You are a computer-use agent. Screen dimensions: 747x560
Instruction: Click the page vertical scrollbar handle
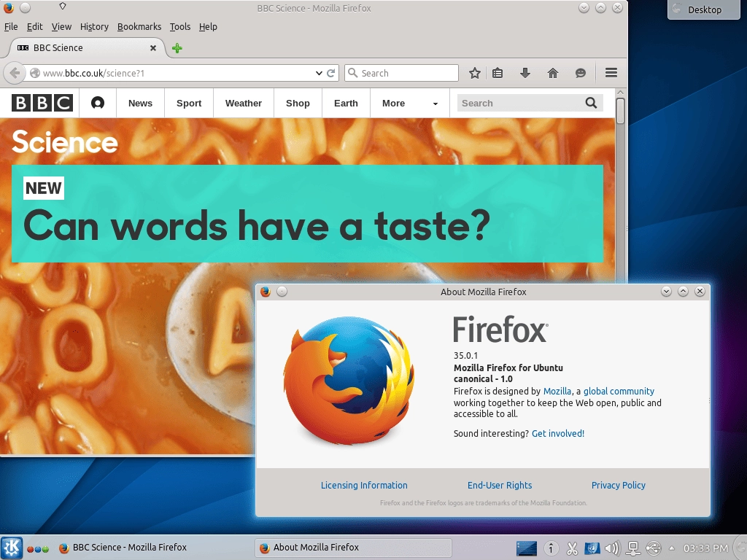[620, 111]
